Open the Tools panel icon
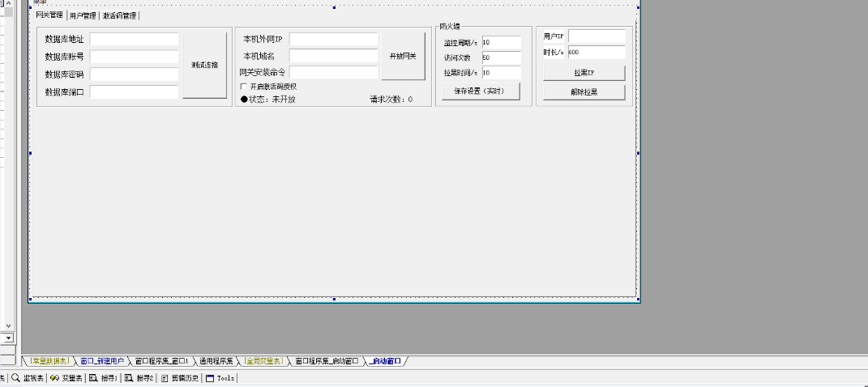This screenshot has width=868, height=387. (209, 378)
